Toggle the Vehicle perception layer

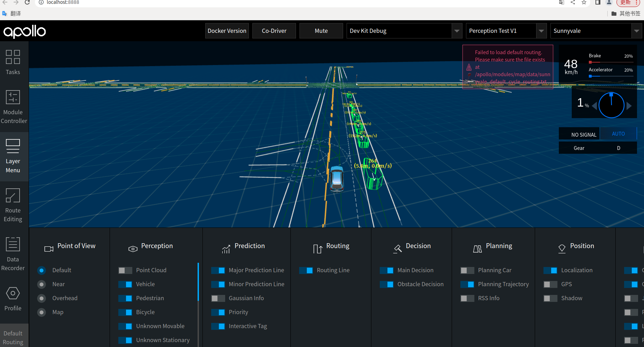125,284
